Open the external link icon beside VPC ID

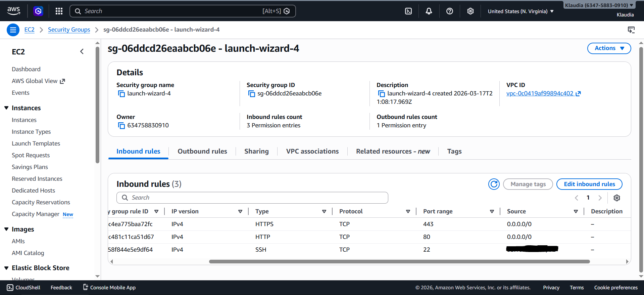point(578,94)
